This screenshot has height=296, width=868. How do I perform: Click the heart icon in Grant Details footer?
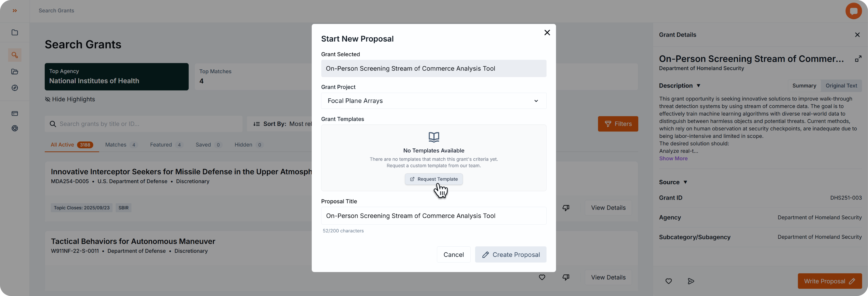point(669,281)
